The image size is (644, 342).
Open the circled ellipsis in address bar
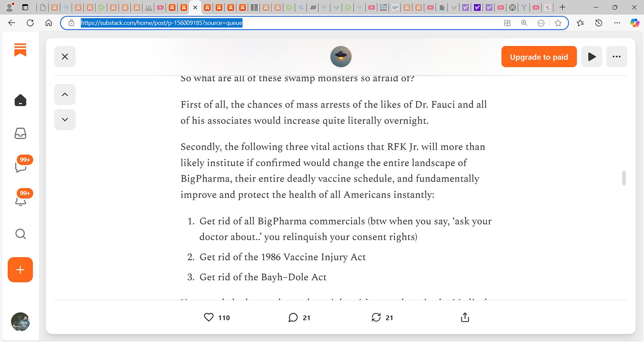pos(540,23)
